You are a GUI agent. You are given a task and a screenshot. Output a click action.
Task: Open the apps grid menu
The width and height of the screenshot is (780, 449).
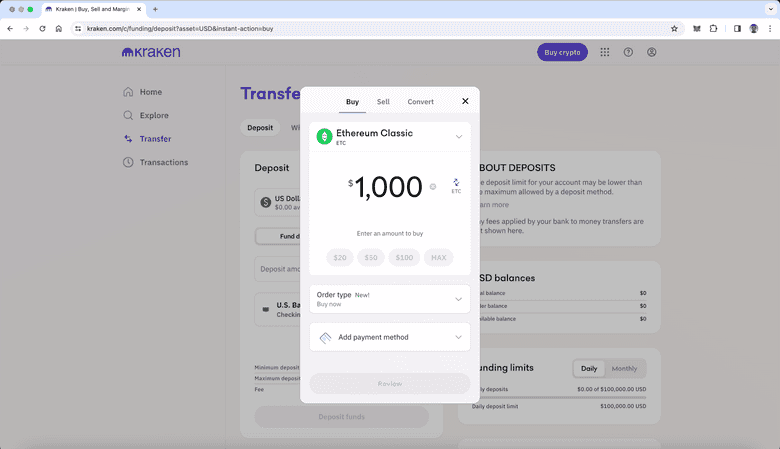coord(604,52)
